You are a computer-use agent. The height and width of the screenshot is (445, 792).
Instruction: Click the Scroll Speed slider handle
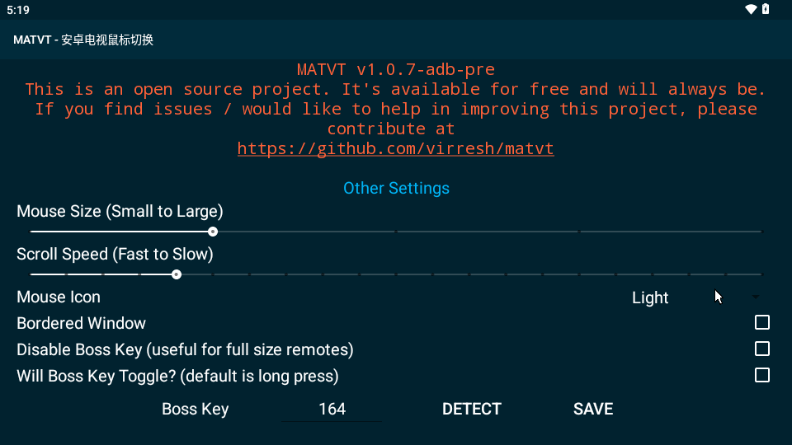(176, 274)
